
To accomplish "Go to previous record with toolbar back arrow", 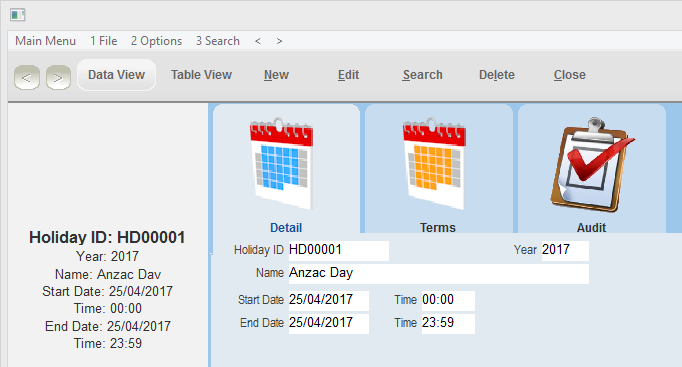I will [x=27, y=77].
